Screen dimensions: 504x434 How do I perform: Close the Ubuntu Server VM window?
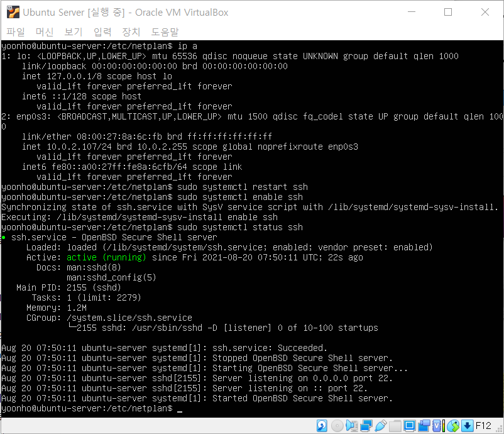[x=485, y=12]
